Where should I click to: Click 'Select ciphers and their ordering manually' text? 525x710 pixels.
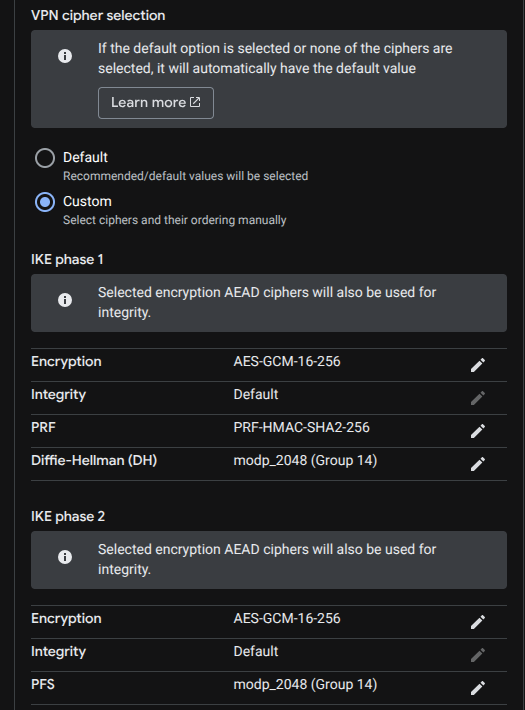174,220
